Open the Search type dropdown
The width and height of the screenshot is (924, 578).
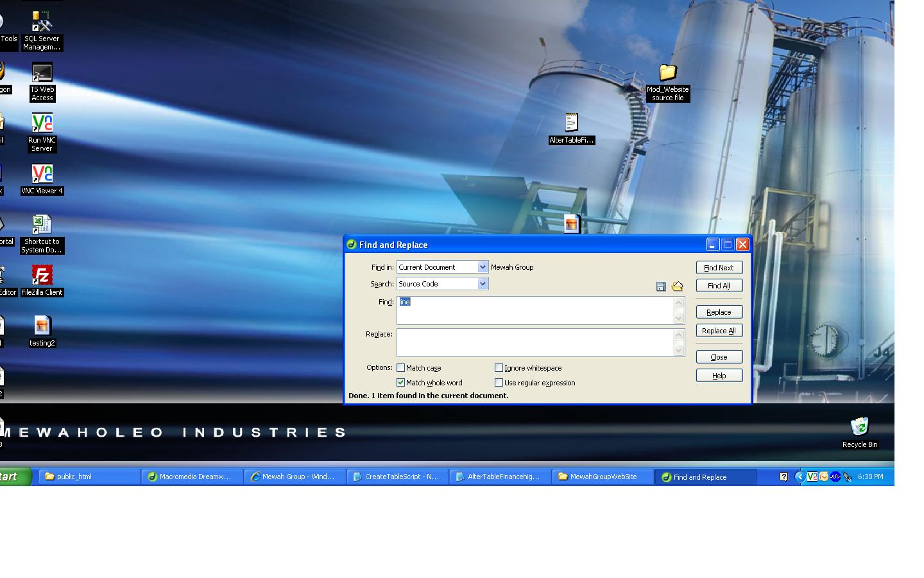483,284
